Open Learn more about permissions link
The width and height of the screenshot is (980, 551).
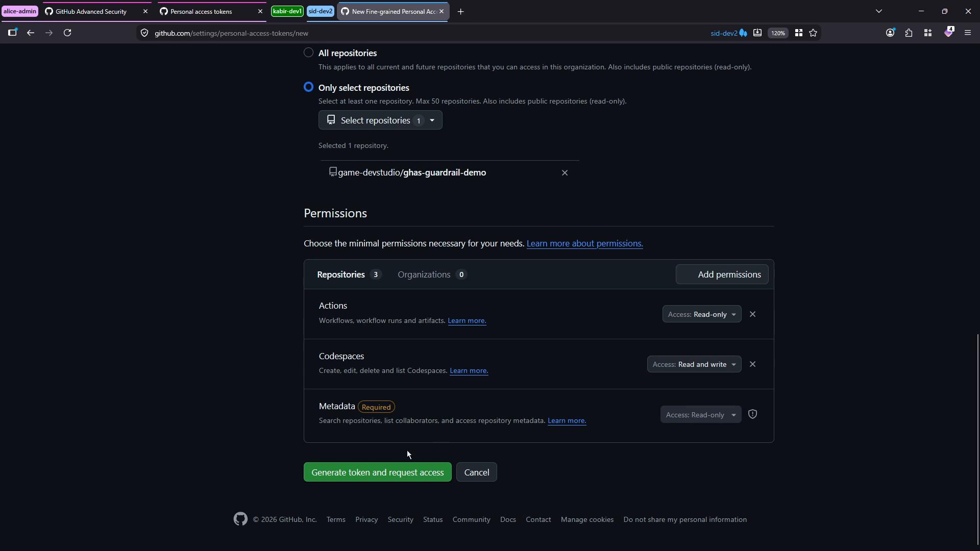pos(584,243)
